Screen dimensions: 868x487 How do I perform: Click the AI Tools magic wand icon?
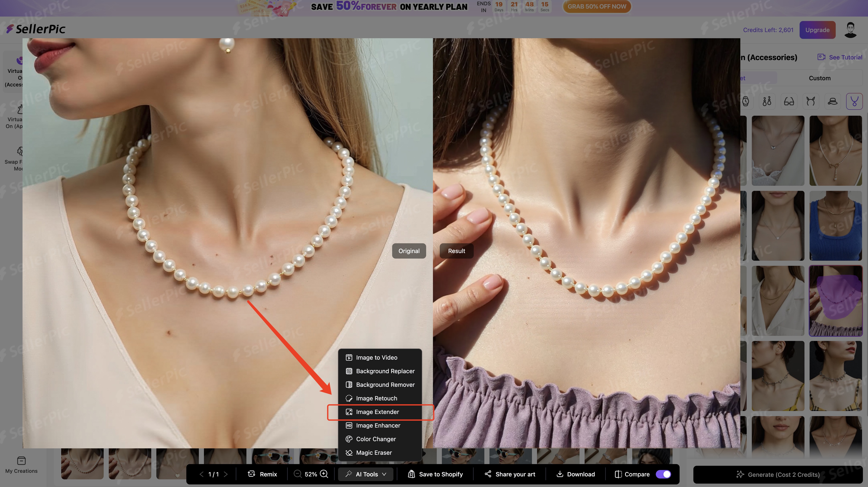(349, 474)
